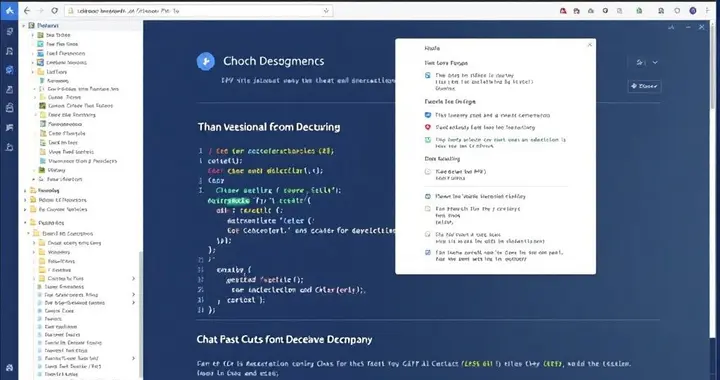Open the browser three-dot menu

click(x=707, y=11)
